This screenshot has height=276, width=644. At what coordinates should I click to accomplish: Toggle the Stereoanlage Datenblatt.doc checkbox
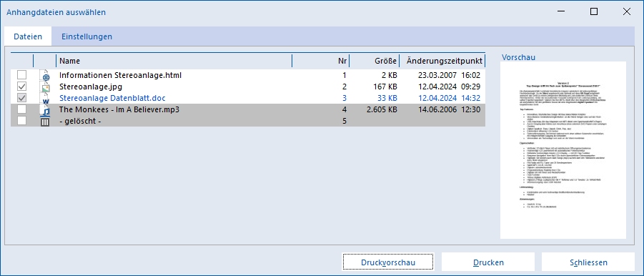click(21, 98)
